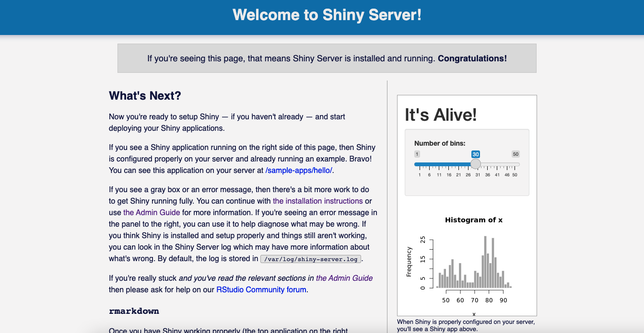Click the histogram plot image
The height and width of the screenshot is (333, 644).
(467, 263)
